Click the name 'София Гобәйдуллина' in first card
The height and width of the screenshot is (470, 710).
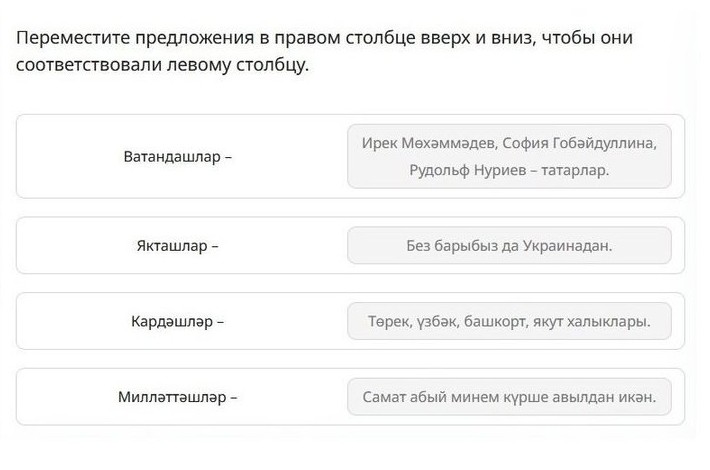(579, 143)
